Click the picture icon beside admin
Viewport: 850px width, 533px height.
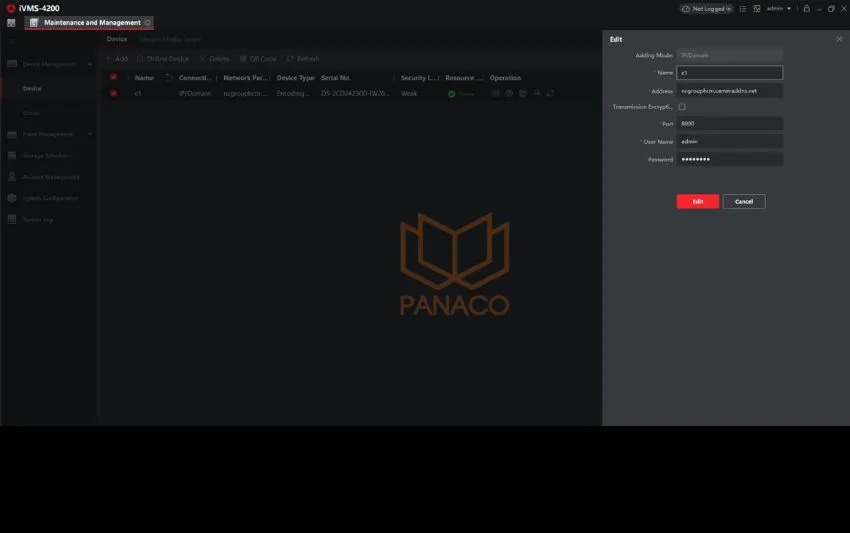757,8
